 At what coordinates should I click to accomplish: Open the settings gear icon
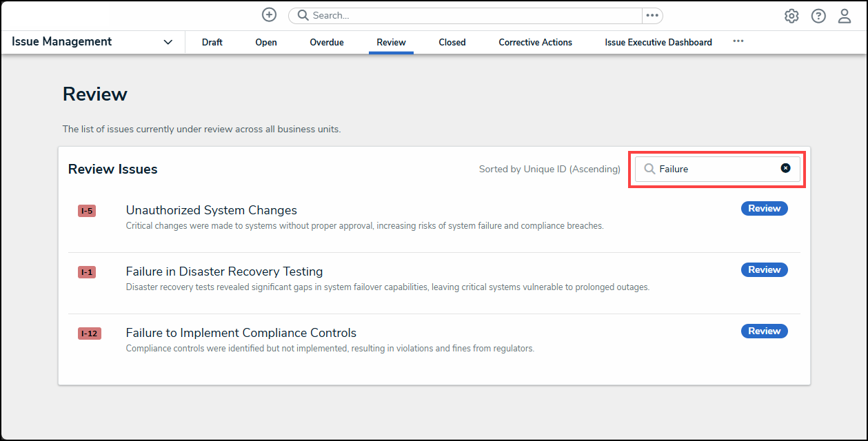[791, 16]
